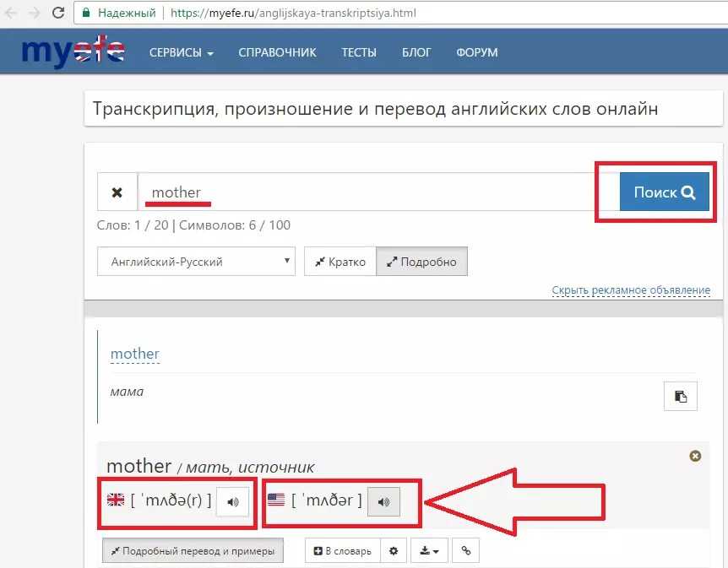Go to the ФОРУМ page
The width and height of the screenshot is (728, 568).
coord(476,52)
